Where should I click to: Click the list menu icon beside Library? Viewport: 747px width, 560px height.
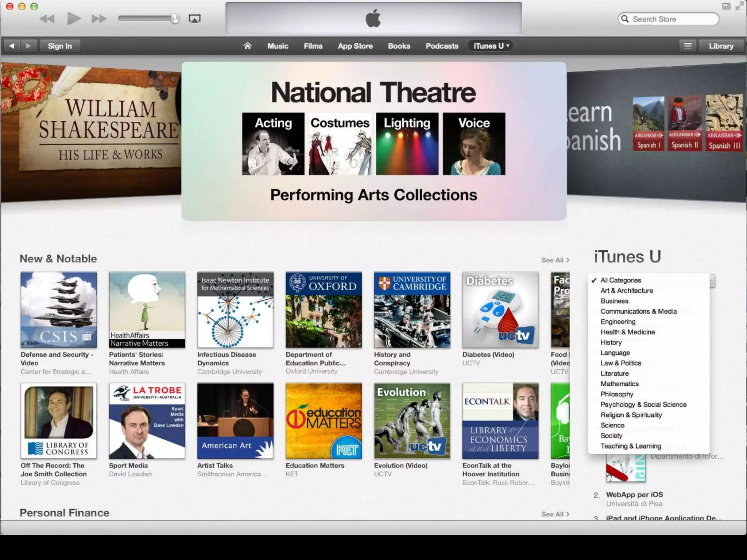688,46
